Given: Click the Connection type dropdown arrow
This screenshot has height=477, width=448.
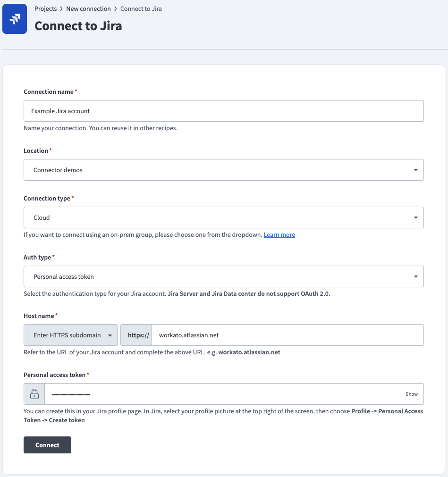Looking at the screenshot, I should [x=415, y=218].
